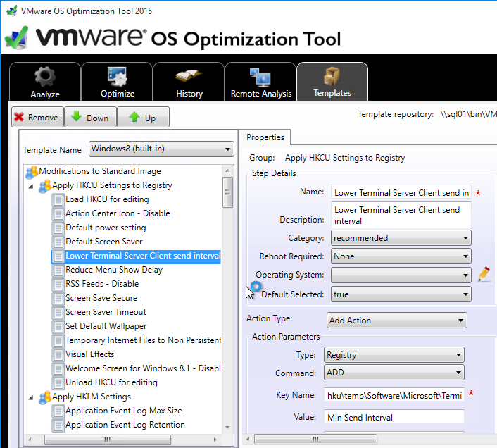
Task: Open the empty Operating System dropdown
Action: point(401,275)
